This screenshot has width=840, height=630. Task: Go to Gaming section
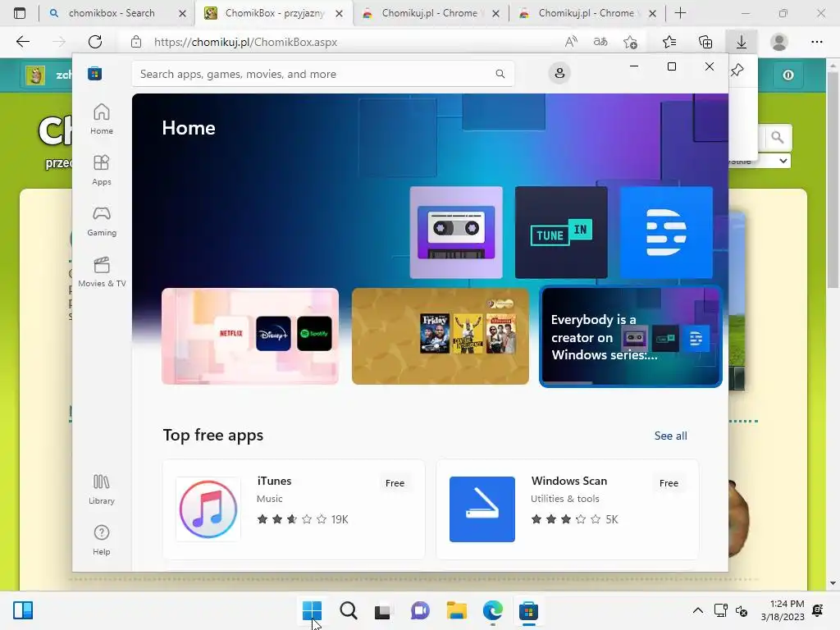tap(101, 221)
